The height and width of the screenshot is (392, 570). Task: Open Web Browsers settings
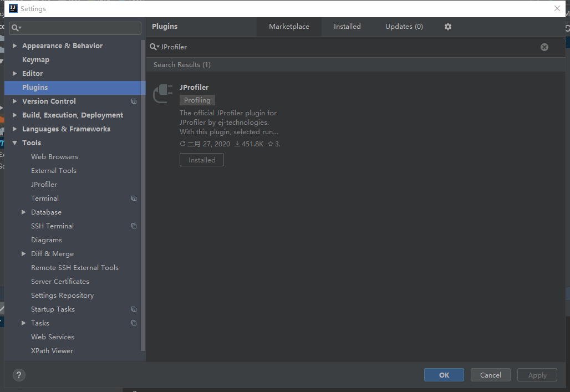54,157
